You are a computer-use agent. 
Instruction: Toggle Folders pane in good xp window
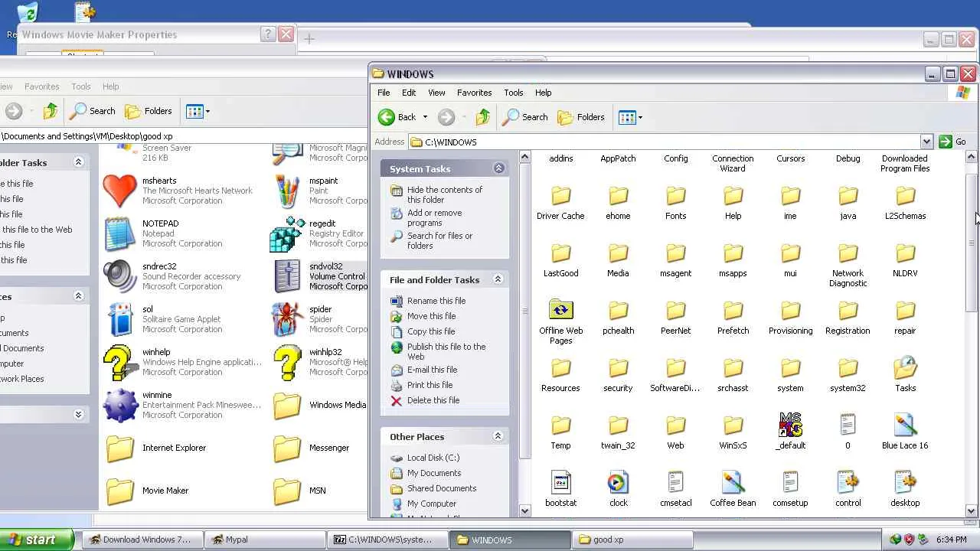tap(149, 111)
